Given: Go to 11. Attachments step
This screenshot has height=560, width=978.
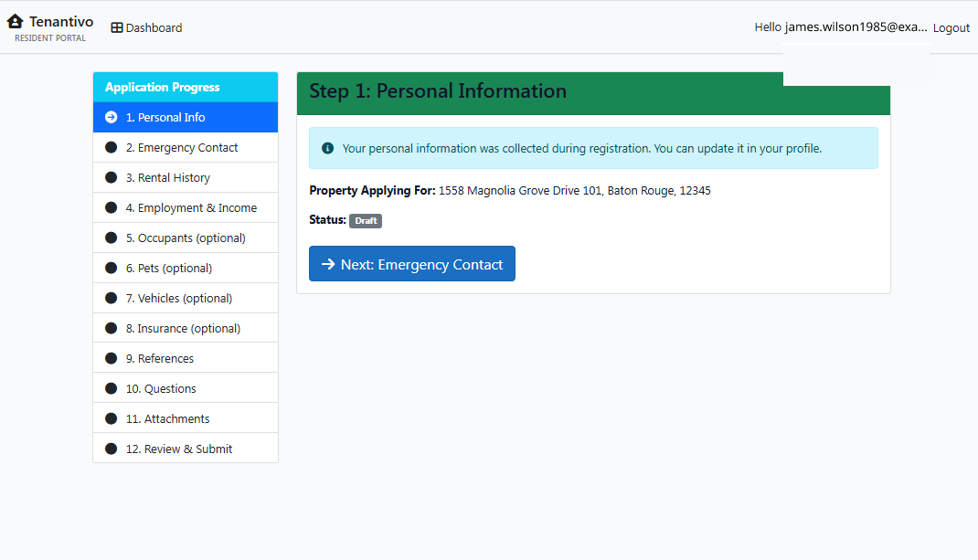Looking at the screenshot, I should click(186, 418).
